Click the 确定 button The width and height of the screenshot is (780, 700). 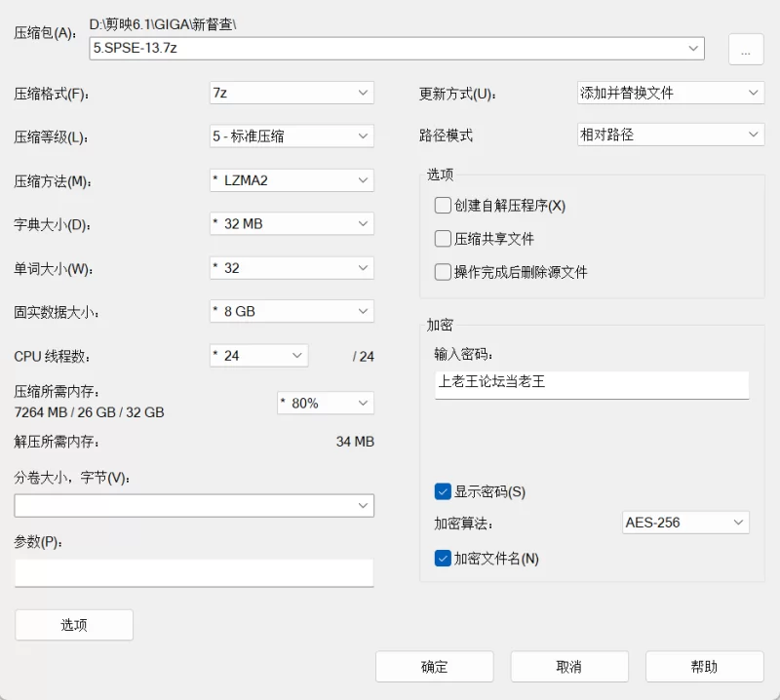(434, 667)
